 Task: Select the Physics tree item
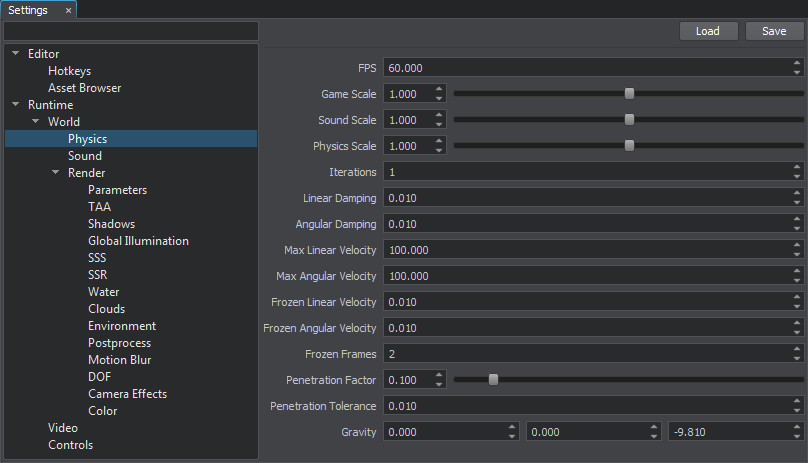(x=131, y=139)
